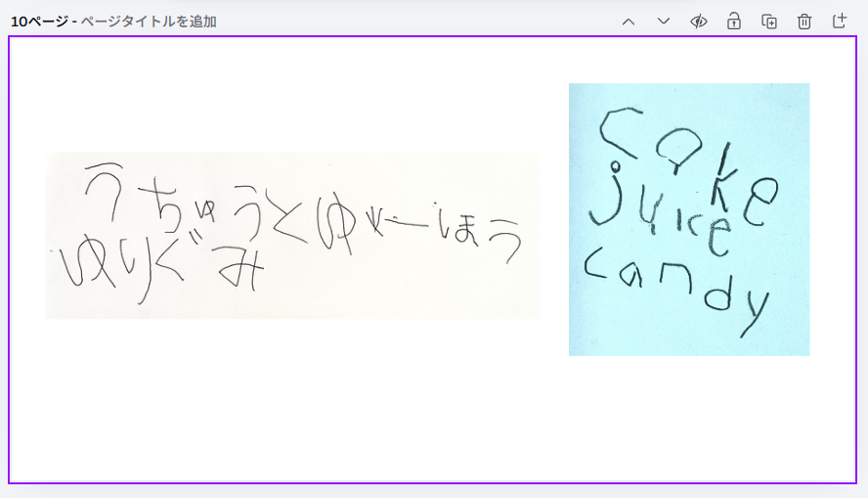Click the ページタイトルを追加 title field
This screenshot has height=498, width=868.
tap(149, 22)
